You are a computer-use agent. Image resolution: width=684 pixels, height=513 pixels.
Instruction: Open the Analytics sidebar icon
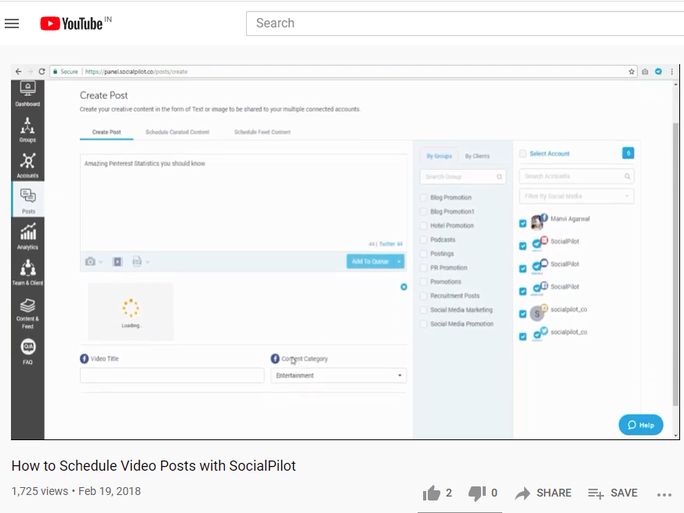click(27, 237)
